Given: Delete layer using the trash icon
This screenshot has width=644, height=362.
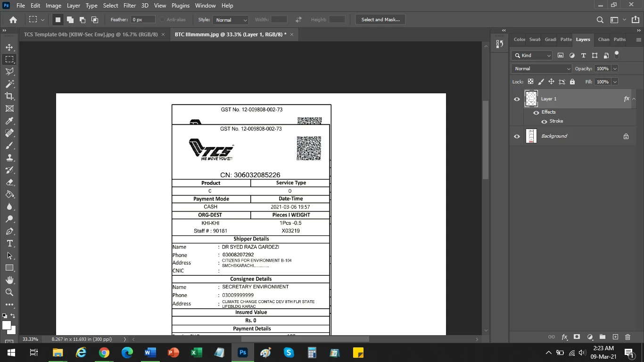Looking at the screenshot, I should coord(627,337).
